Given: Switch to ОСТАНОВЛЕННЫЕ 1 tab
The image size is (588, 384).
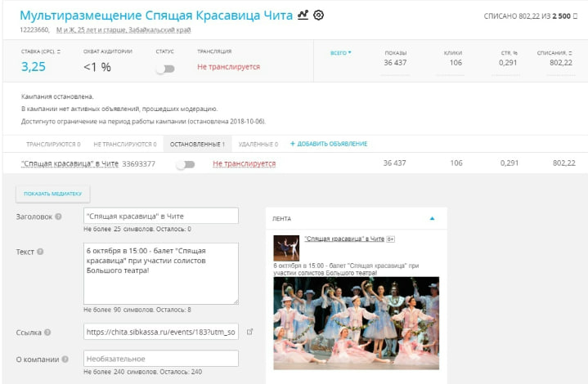Looking at the screenshot, I should click(x=197, y=145).
